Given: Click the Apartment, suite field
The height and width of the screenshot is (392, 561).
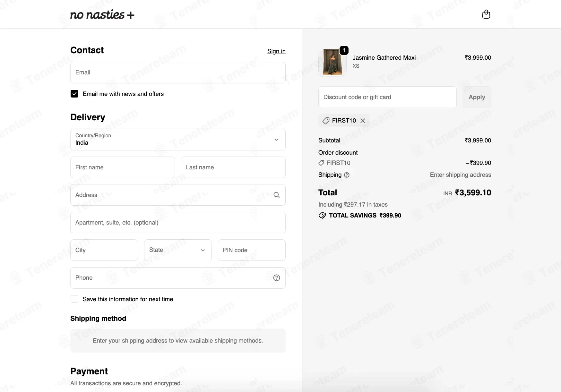Looking at the screenshot, I should tap(178, 223).
